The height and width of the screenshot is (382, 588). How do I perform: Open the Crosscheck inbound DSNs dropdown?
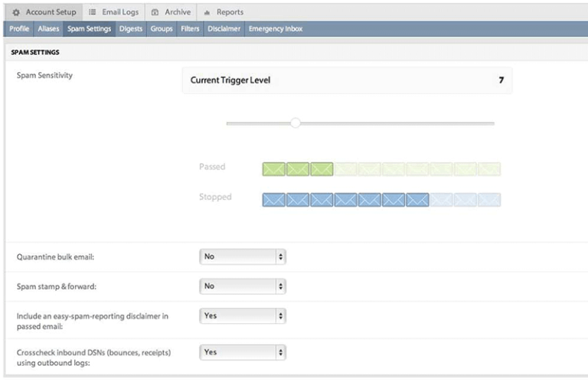(242, 352)
